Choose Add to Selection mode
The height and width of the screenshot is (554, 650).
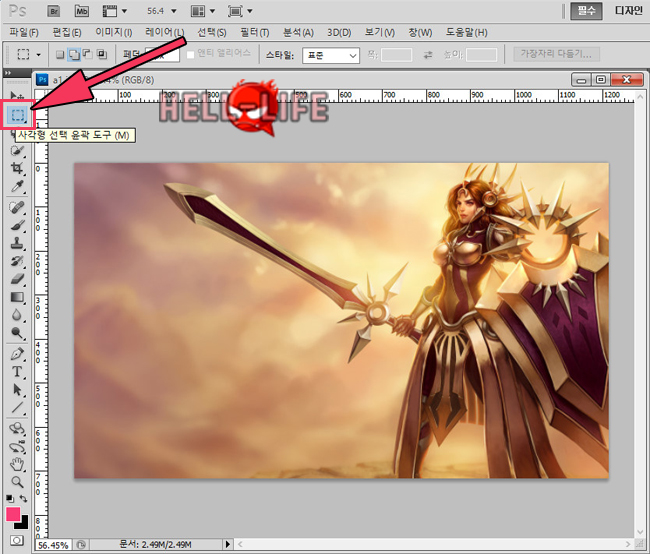pyautogui.click(x=74, y=54)
